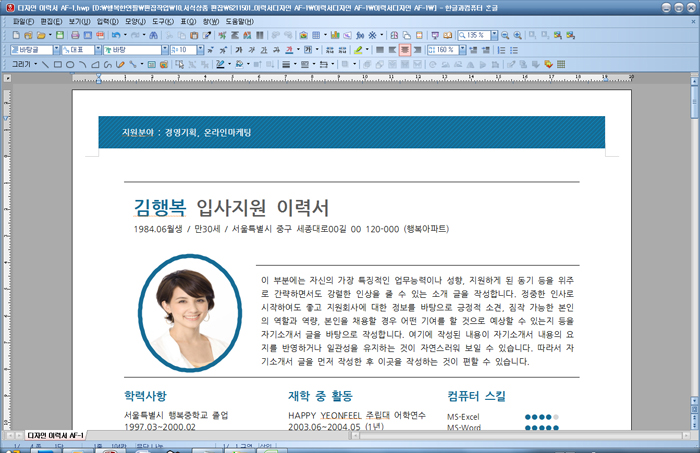This screenshot has width=700, height=453.
Task: Open the line spacing 160 % dropdown
Action: click(x=462, y=50)
